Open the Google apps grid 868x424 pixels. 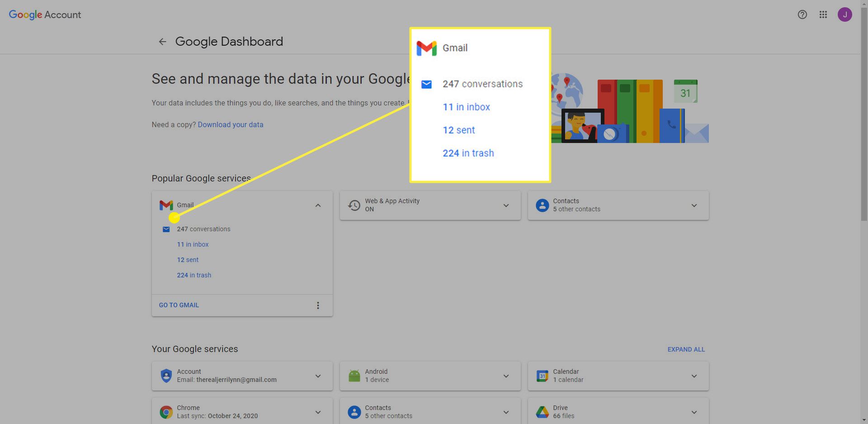pyautogui.click(x=823, y=14)
